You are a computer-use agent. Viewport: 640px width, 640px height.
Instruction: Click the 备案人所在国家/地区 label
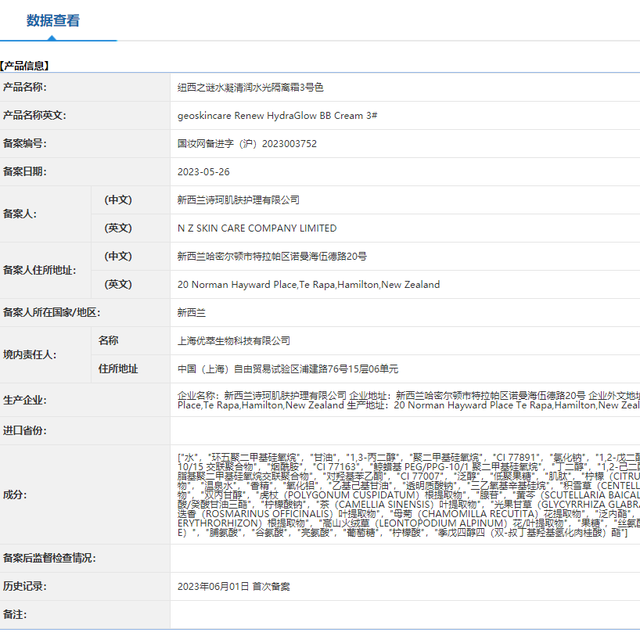click(51, 313)
